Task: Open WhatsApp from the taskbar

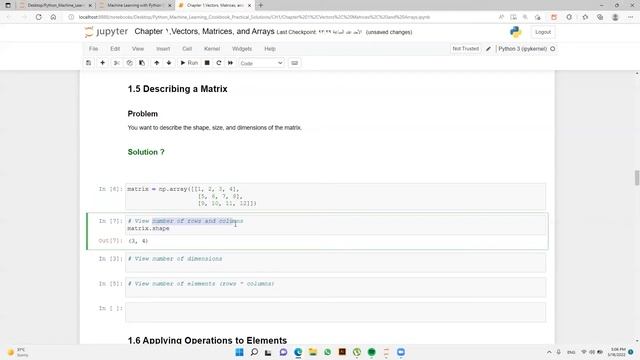Action: click(x=327, y=352)
